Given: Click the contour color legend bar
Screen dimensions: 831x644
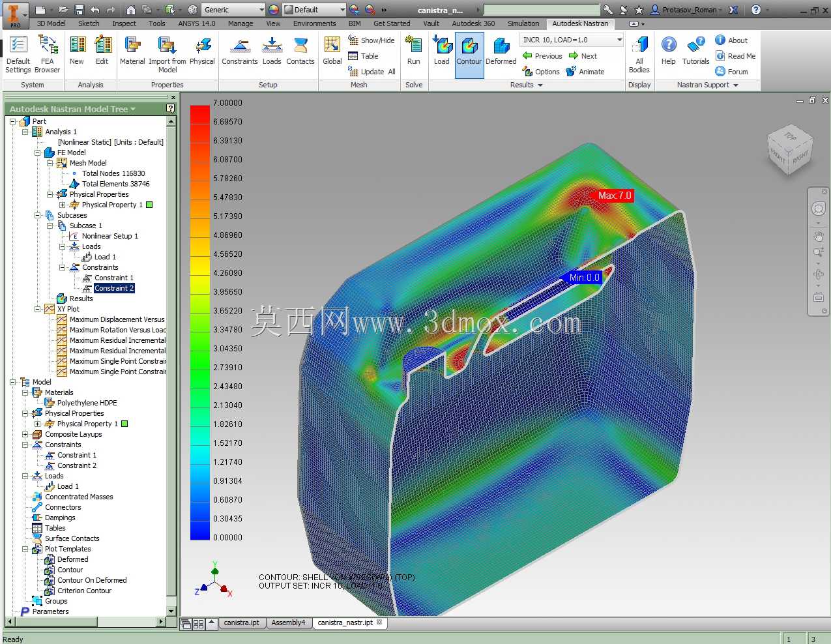Looking at the screenshot, I should (199, 322).
